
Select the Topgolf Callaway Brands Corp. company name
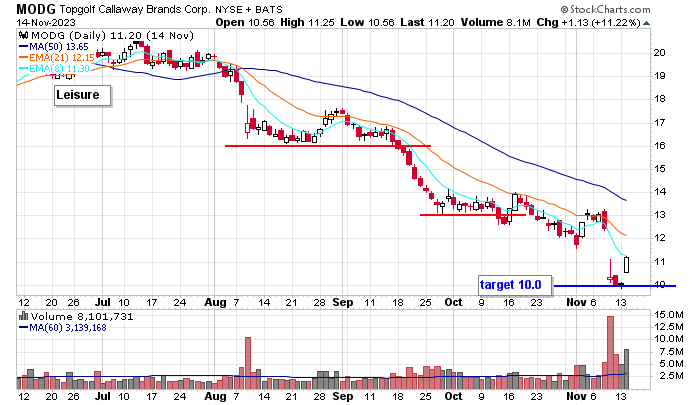135,9
